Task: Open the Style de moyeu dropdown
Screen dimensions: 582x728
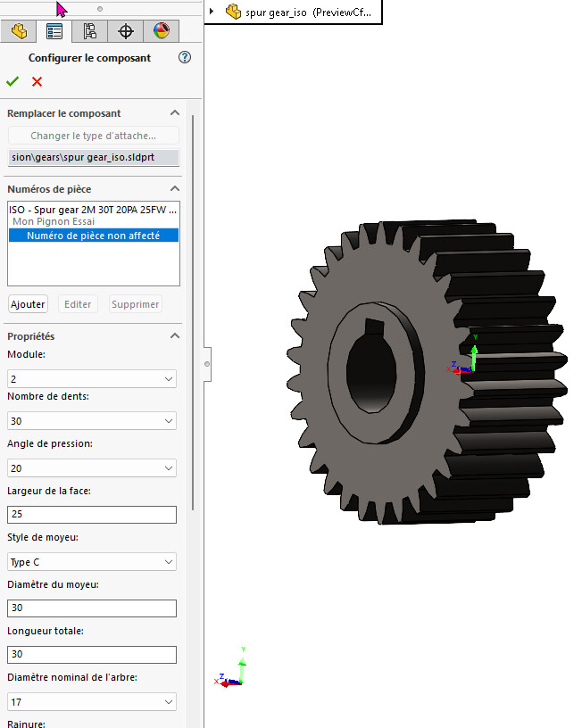Action: pos(91,562)
